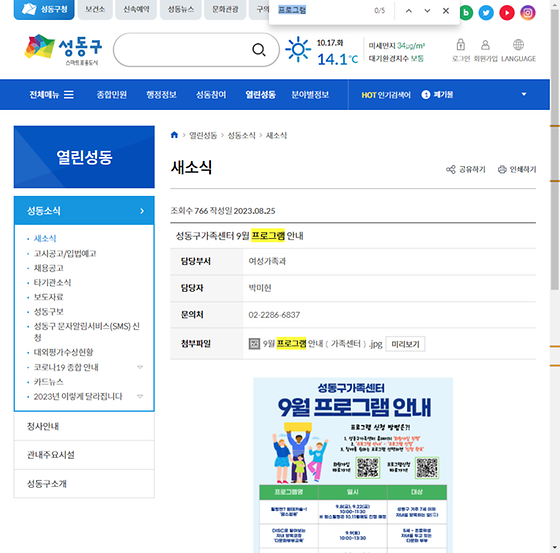This screenshot has height=553, width=560.
Task: Click the LANGUAGE globe icon
Action: tap(518, 45)
